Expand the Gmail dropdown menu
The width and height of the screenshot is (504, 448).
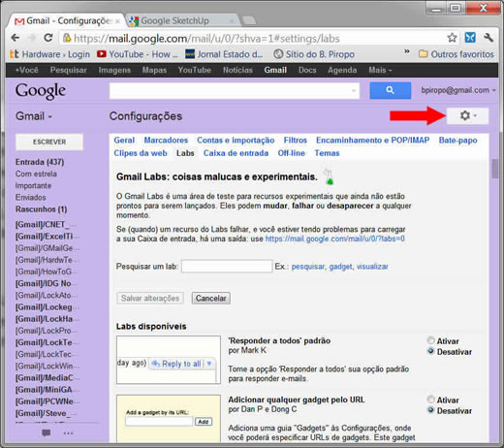click(x=34, y=116)
